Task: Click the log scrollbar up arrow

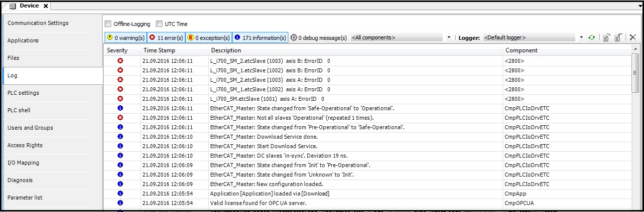Action: (635, 48)
